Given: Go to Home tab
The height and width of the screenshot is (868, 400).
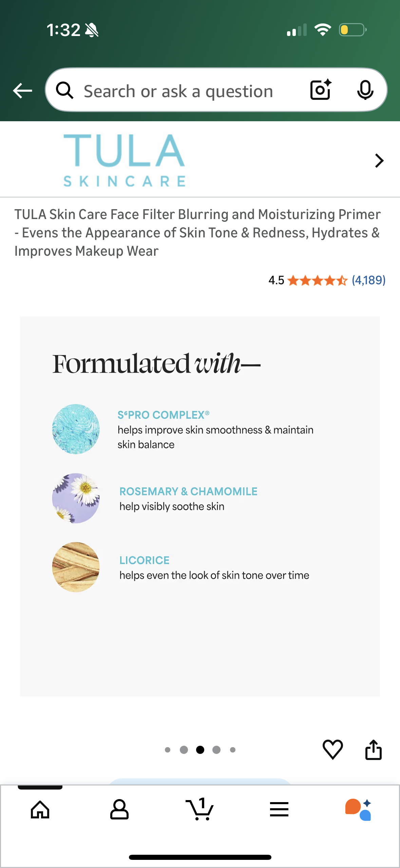Looking at the screenshot, I should coord(40,810).
